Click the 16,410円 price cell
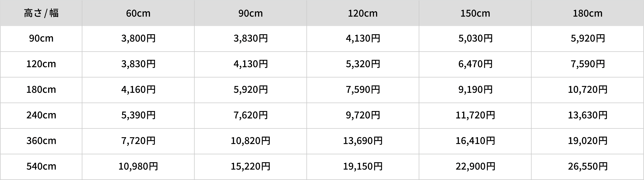Image resolution: width=644 pixels, height=180 pixels. 475,141
